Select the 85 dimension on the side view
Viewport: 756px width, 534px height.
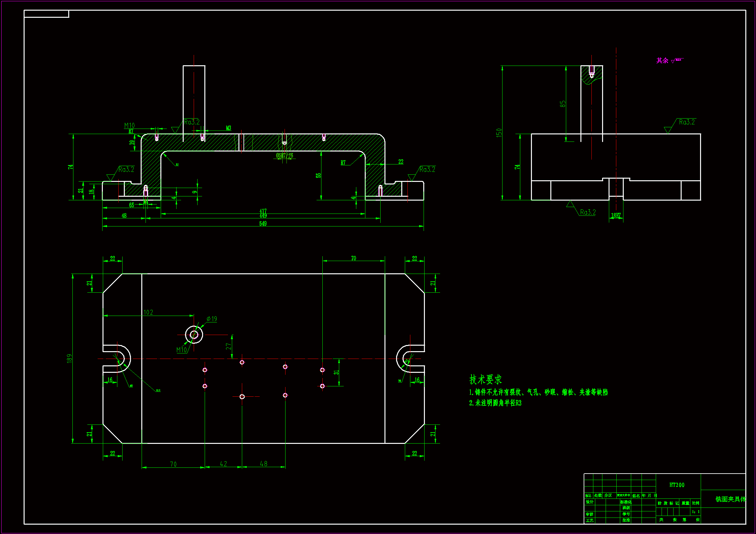563,104
